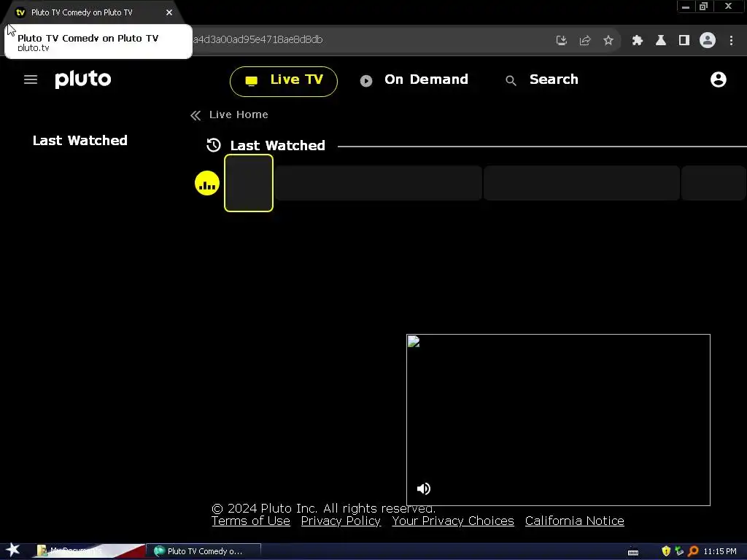Click the yellow now-playing equalizer icon
This screenshot has height=560, width=747.
pyautogui.click(x=206, y=183)
